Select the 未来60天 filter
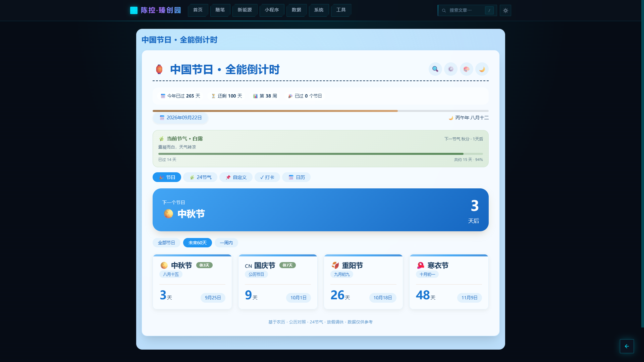 198,243
